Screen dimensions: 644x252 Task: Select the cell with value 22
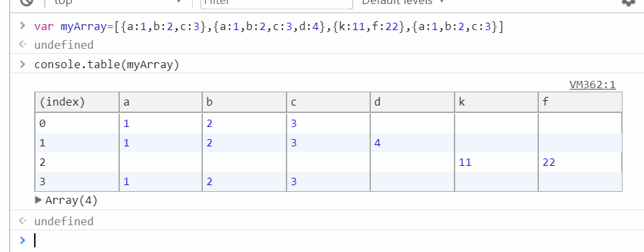coord(580,162)
